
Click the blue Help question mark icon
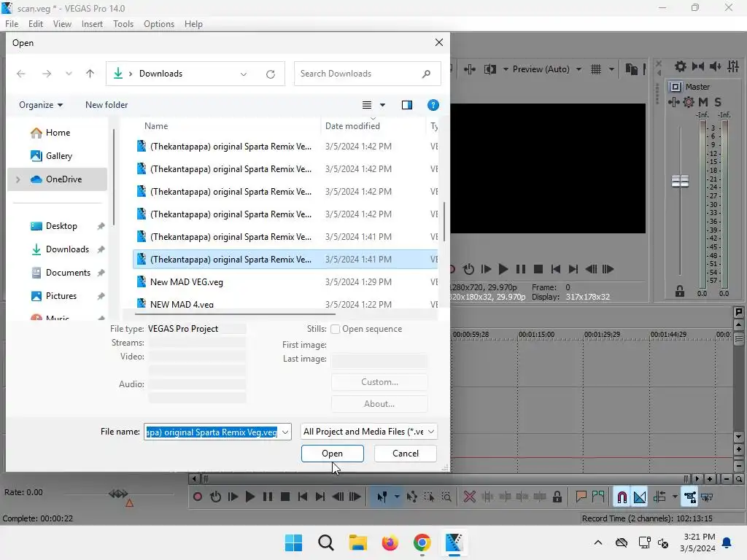pos(433,105)
